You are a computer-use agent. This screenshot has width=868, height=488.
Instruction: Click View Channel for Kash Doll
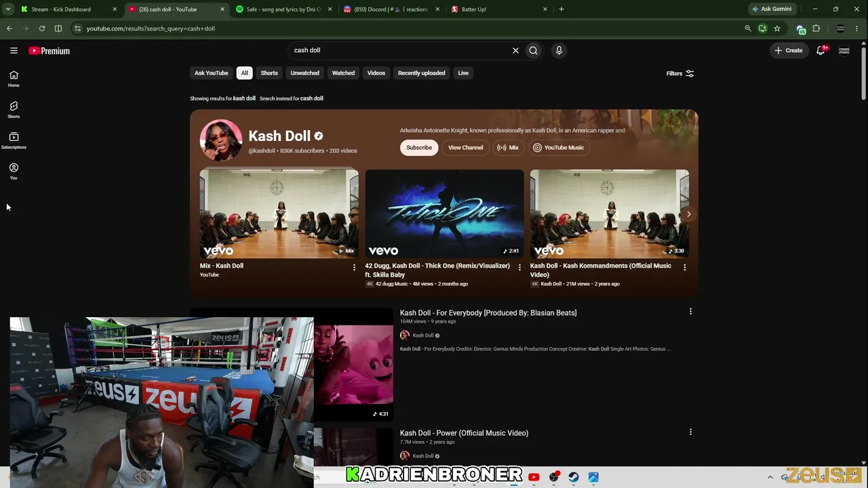[x=465, y=148]
